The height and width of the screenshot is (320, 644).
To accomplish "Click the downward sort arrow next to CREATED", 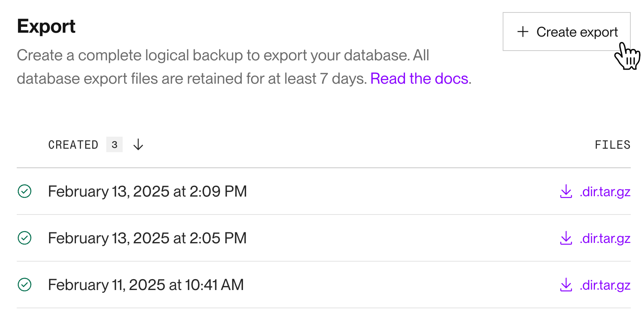I will 138,144.
